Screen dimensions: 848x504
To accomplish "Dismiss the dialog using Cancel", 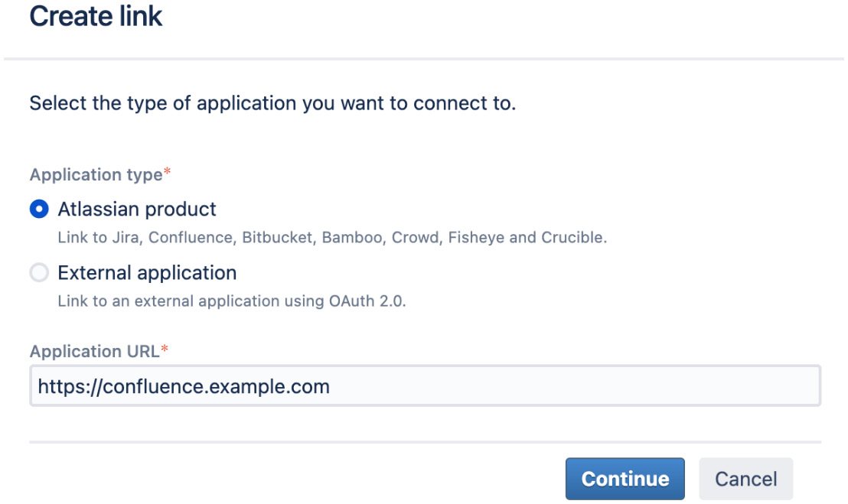I will 745,478.
